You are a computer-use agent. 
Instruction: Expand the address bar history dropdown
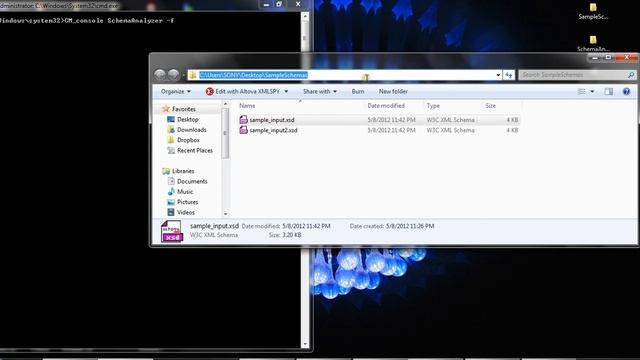click(x=498, y=75)
